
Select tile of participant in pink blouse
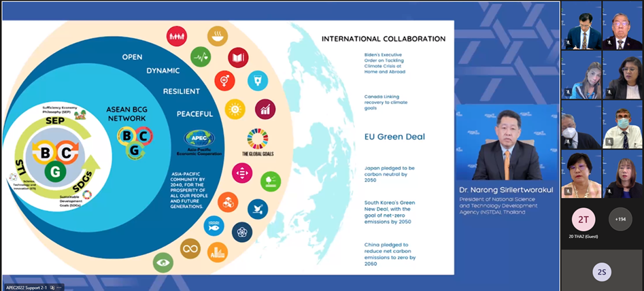[581, 175]
